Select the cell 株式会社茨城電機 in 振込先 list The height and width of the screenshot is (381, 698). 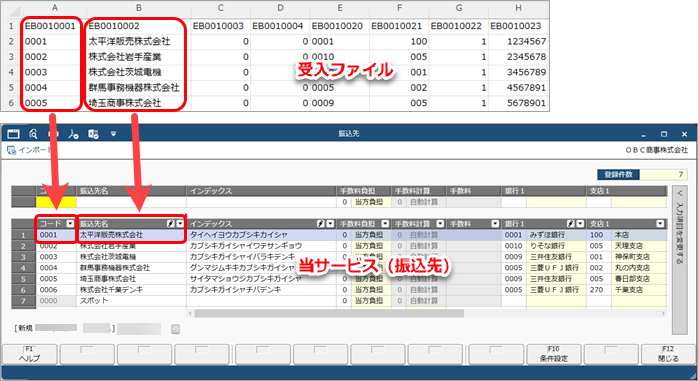click(x=131, y=257)
